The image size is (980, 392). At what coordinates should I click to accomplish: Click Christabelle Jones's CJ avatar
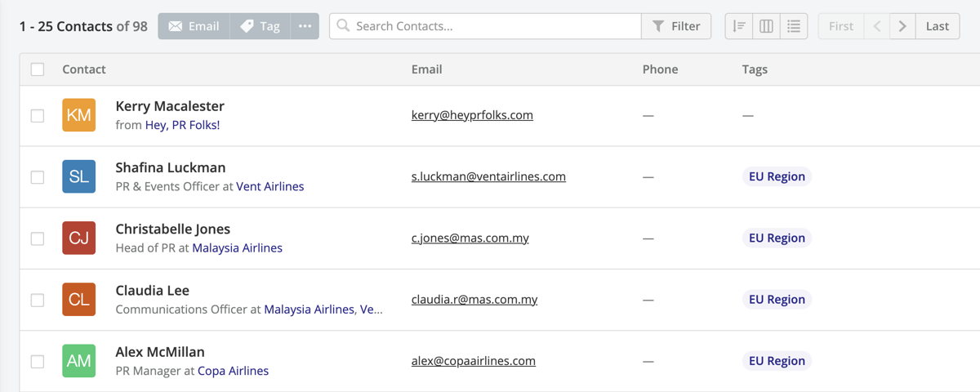(79, 238)
